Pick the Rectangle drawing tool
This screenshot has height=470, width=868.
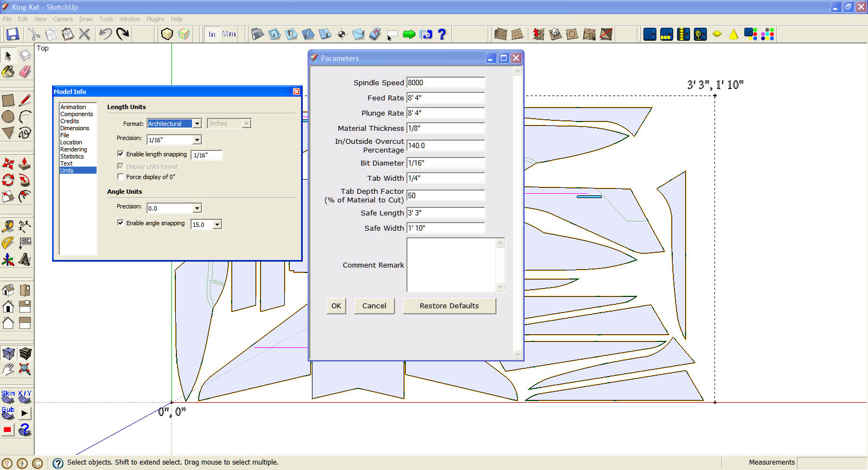coord(8,100)
